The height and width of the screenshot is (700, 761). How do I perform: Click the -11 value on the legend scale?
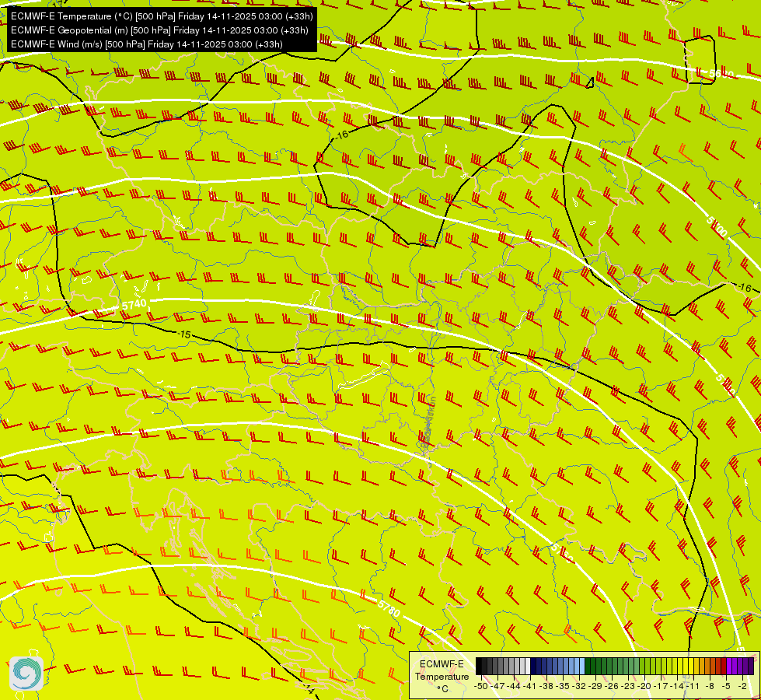pyautogui.click(x=693, y=686)
